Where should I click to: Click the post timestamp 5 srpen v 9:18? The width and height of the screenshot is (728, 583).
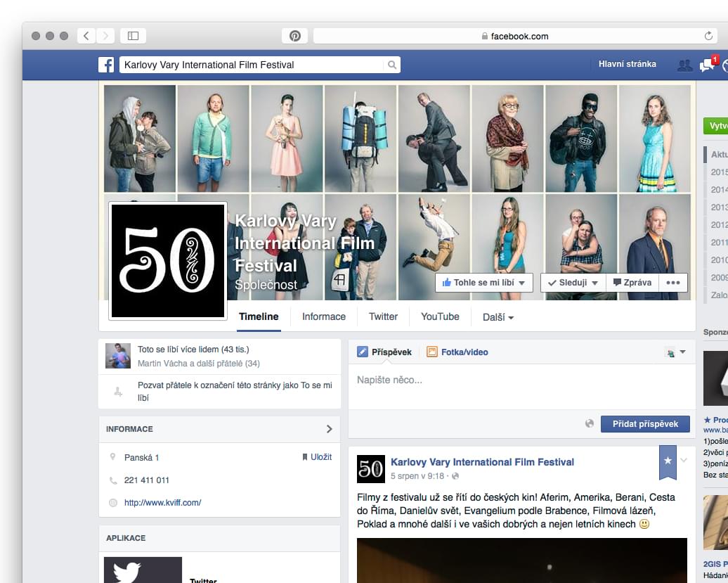point(417,475)
